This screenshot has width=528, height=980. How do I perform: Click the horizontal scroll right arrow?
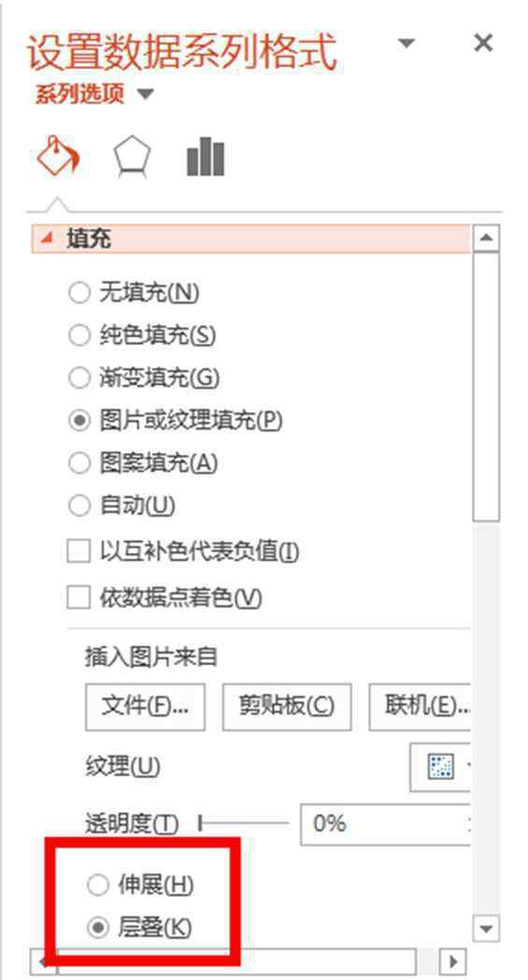point(453,960)
